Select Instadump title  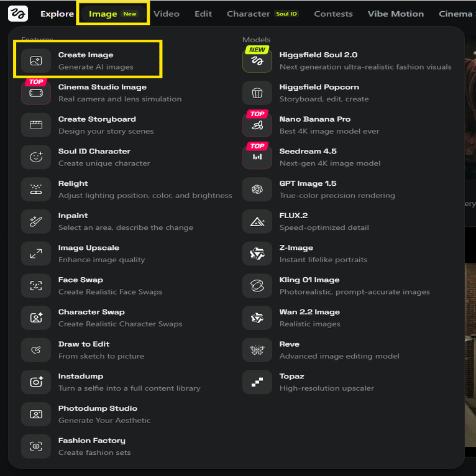click(81, 377)
